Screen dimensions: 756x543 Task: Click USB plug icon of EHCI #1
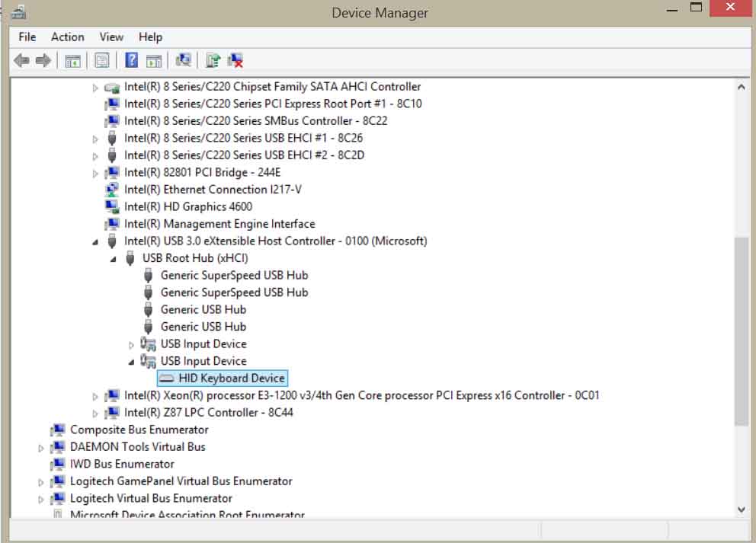pos(112,139)
